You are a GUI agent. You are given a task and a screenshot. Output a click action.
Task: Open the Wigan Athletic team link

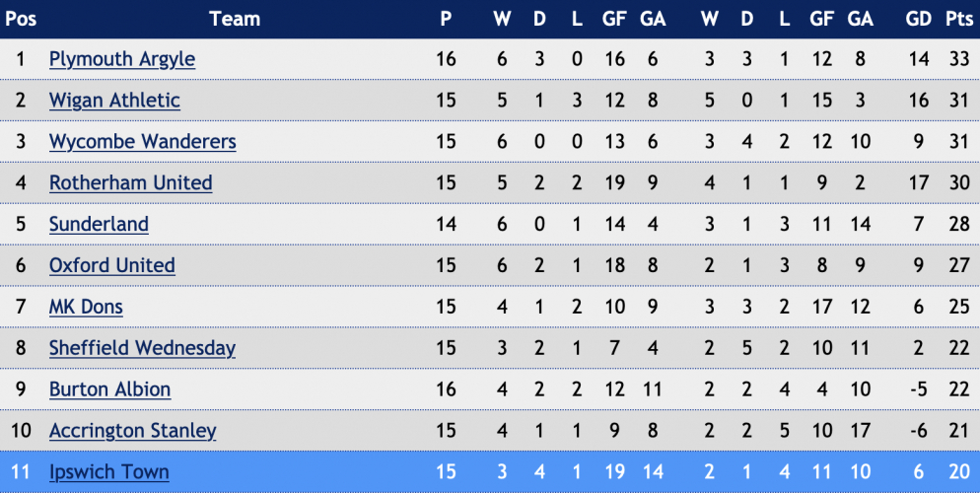pyautogui.click(x=114, y=101)
